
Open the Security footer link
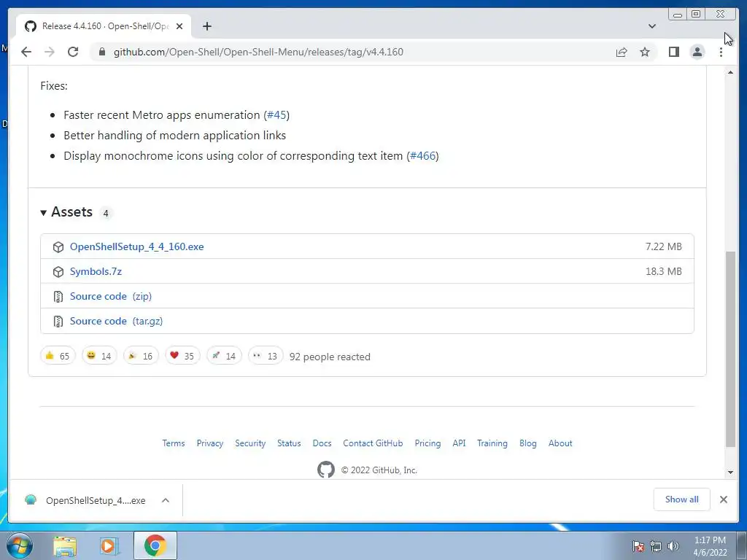point(250,443)
